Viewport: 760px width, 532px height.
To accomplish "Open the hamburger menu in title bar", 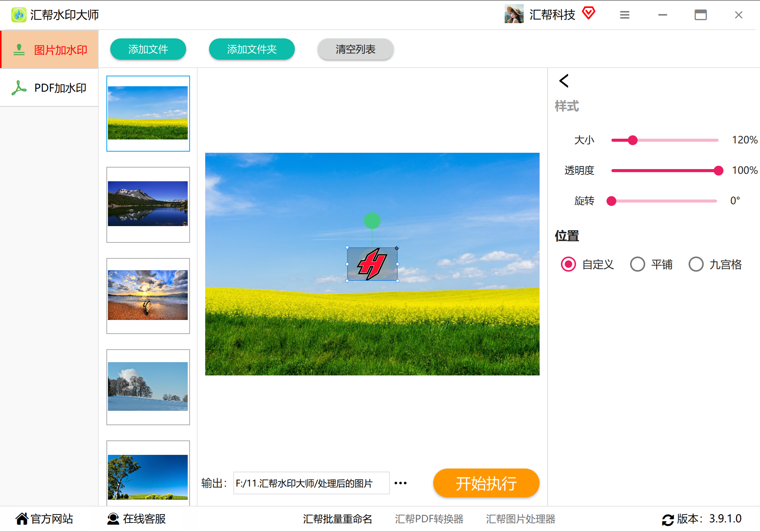I will 624,15.
